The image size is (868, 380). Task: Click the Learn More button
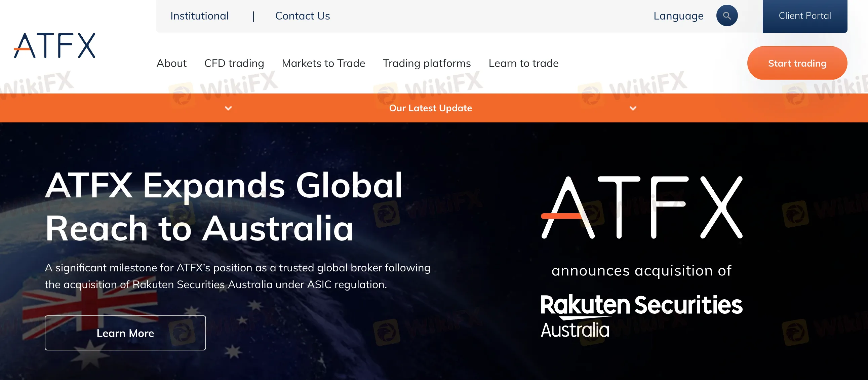pyautogui.click(x=125, y=333)
